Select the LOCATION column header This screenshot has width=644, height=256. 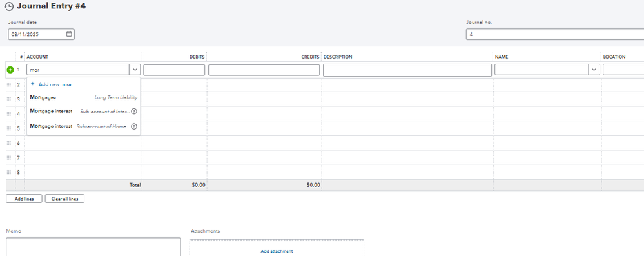pos(614,57)
